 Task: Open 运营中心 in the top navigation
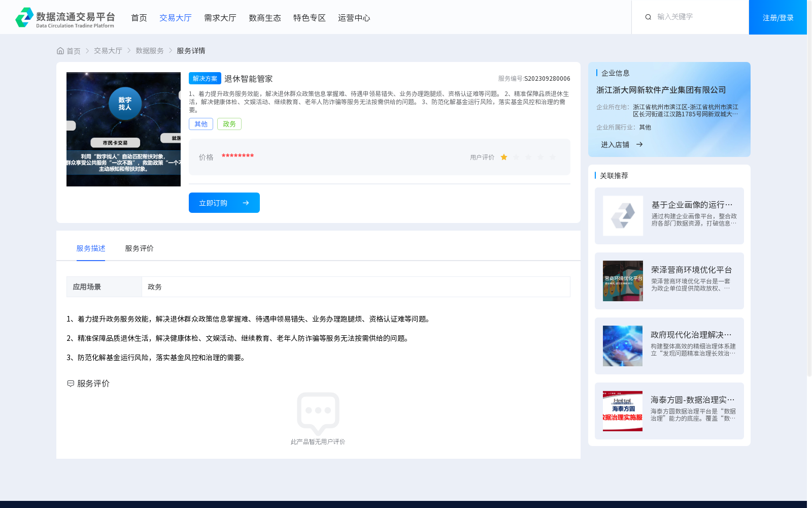point(354,18)
